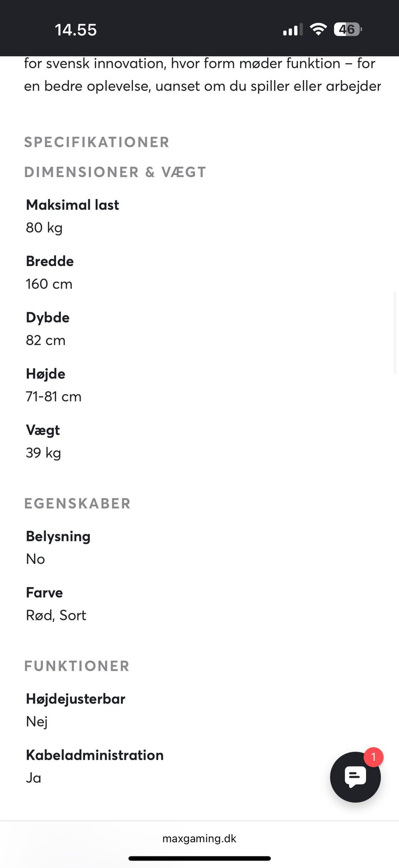Tap the Maksimal last label
Image resolution: width=399 pixels, height=868 pixels.
pos(72,205)
